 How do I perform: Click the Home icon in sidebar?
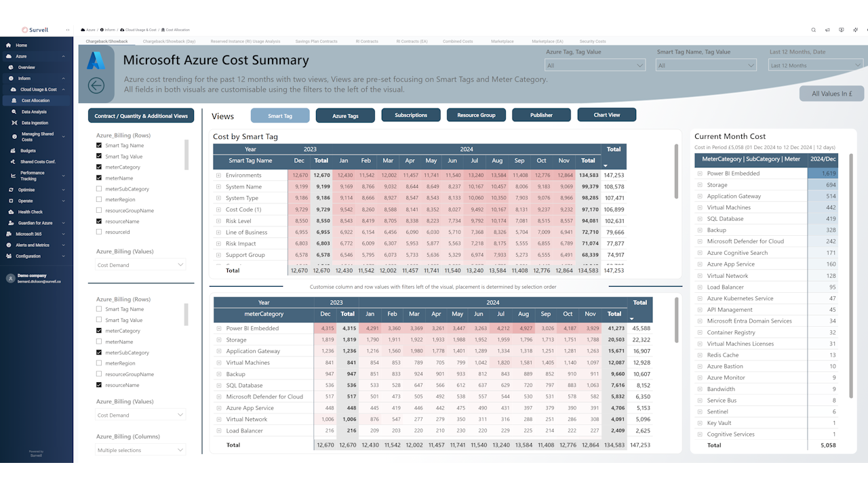9,45
